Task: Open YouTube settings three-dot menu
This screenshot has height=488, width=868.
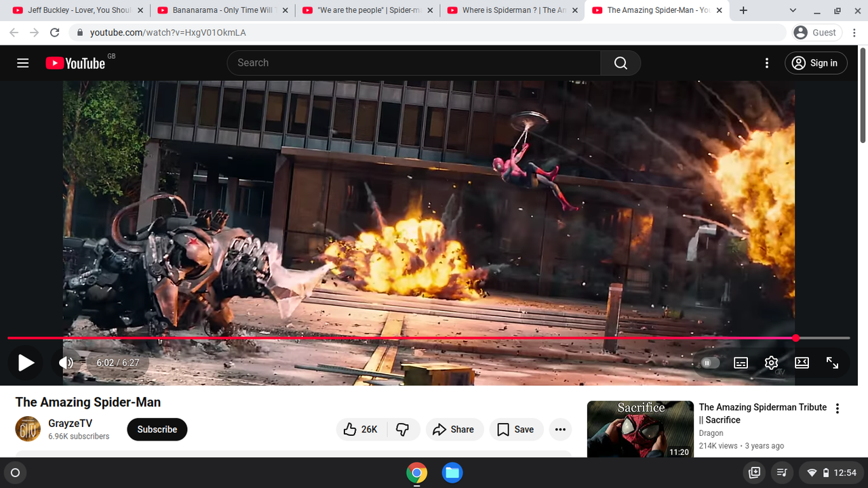Action: [x=767, y=63]
